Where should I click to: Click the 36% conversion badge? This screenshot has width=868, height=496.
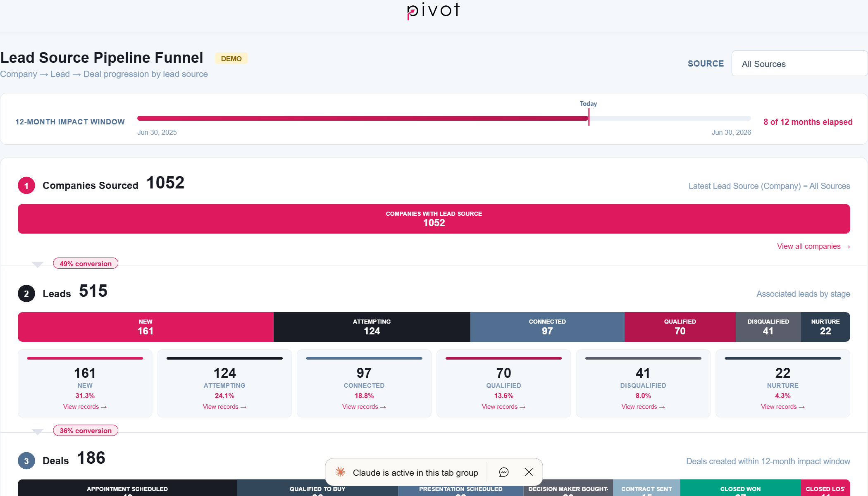[x=85, y=430]
